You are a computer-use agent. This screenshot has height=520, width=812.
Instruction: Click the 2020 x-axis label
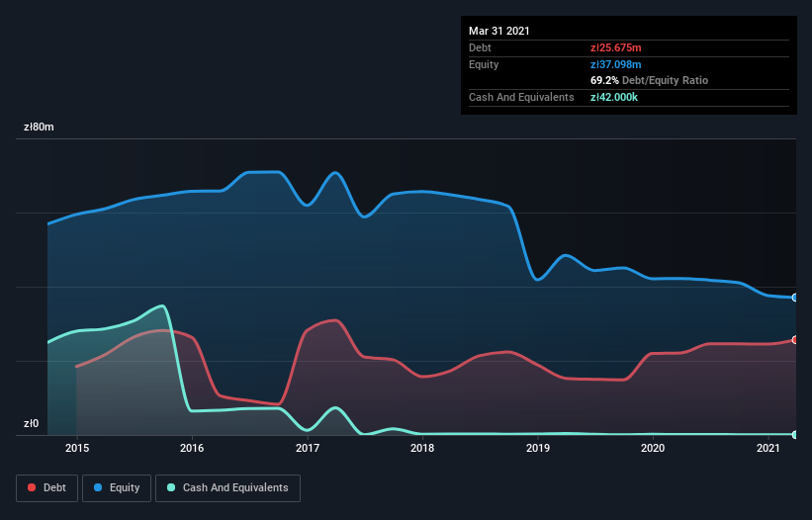653,449
